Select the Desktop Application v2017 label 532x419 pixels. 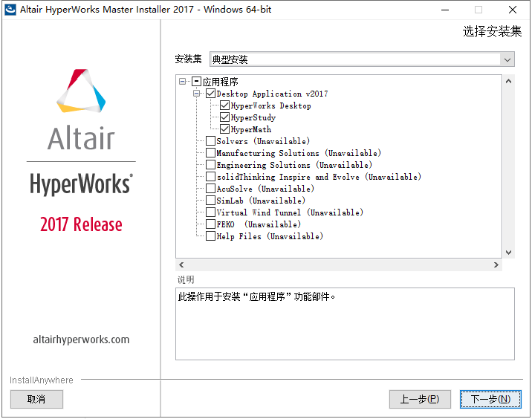272,94
